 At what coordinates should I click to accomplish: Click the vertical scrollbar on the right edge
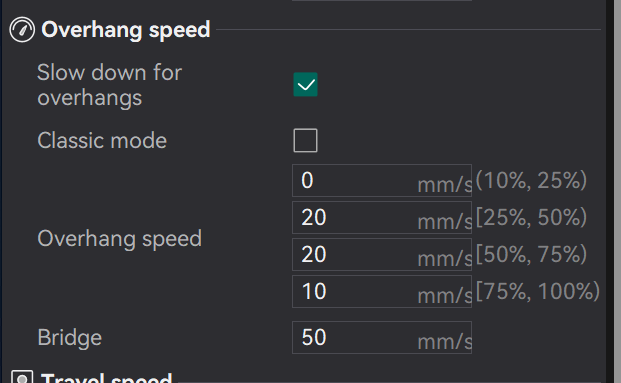pos(616,191)
